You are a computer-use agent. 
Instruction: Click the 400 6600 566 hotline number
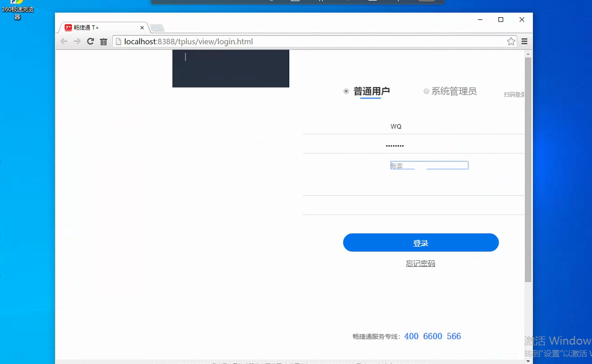click(432, 337)
